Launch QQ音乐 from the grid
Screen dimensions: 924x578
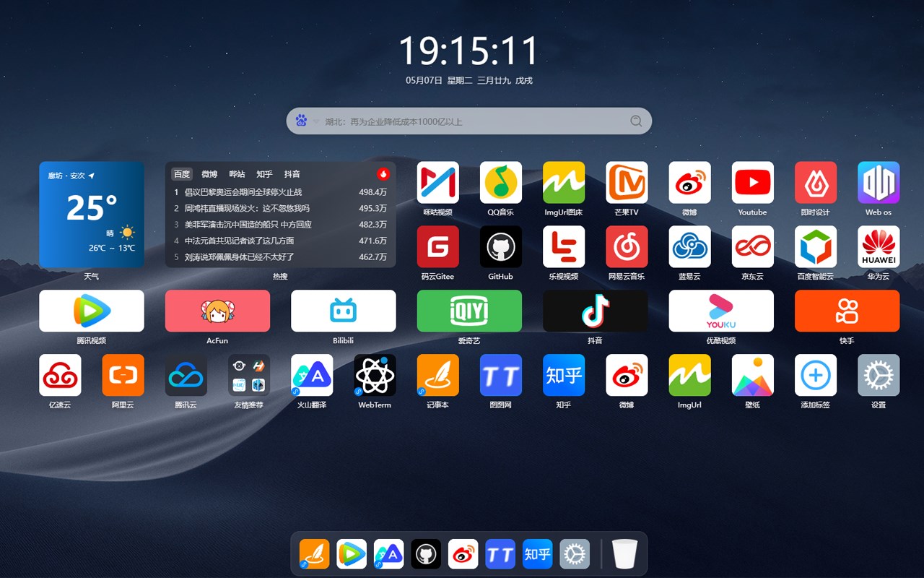(x=500, y=182)
